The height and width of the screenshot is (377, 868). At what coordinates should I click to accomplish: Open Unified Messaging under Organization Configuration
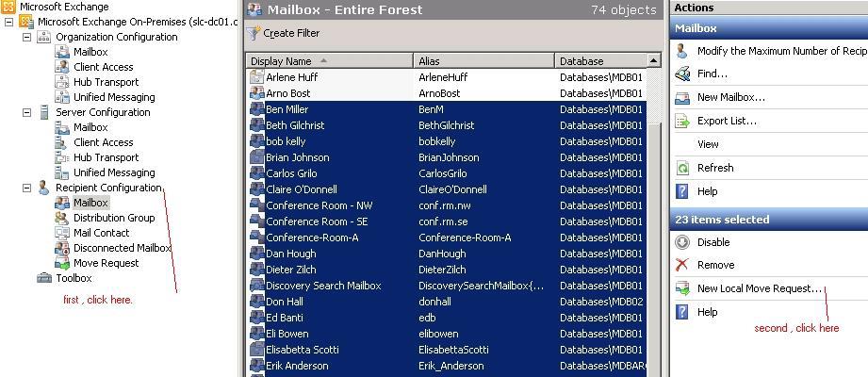pos(114,97)
